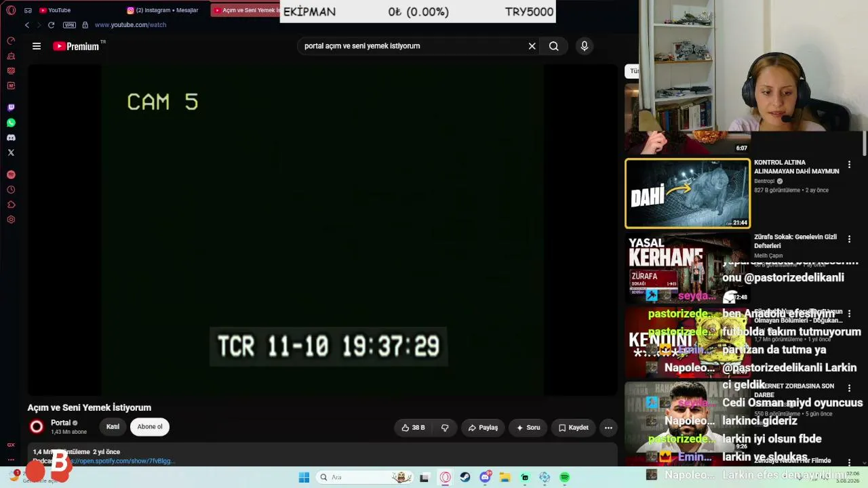This screenshot has width=868, height=488.
Task: Reload the current YouTube page
Action: 51,25
